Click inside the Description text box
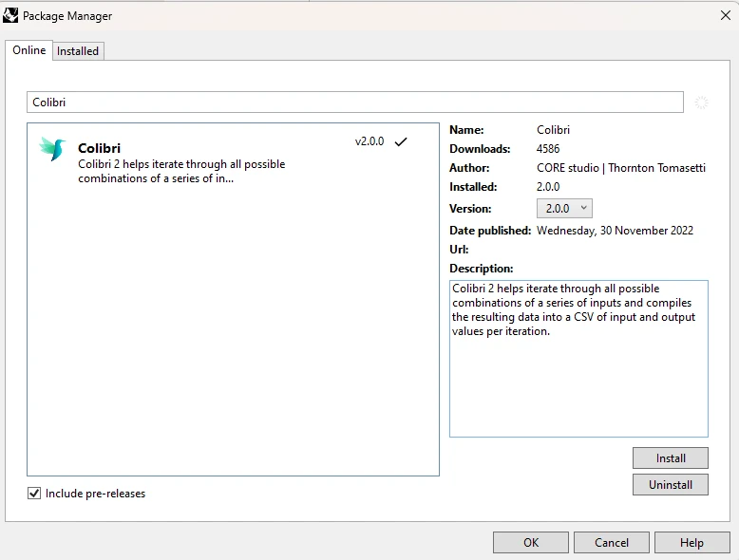739x560 pixels. pos(578,359)
